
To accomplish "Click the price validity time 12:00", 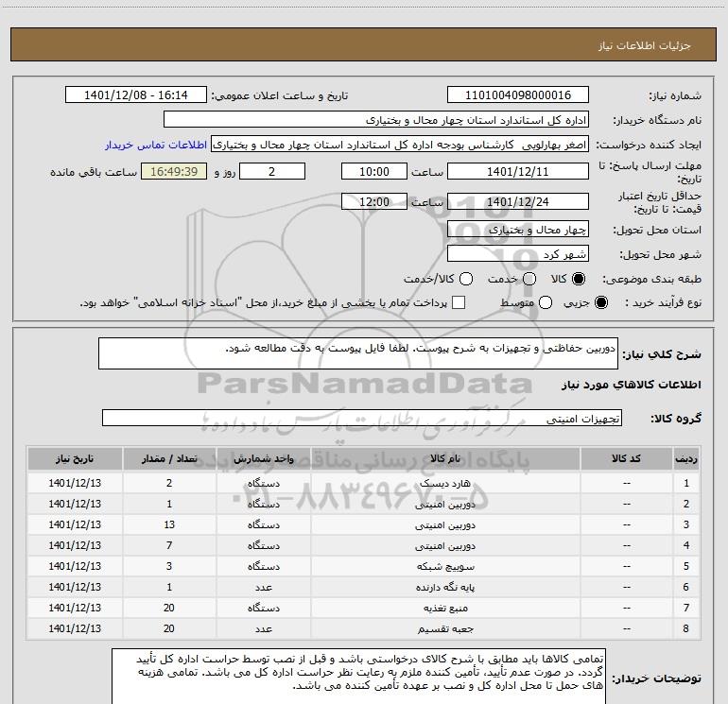I will pos(374,201).
